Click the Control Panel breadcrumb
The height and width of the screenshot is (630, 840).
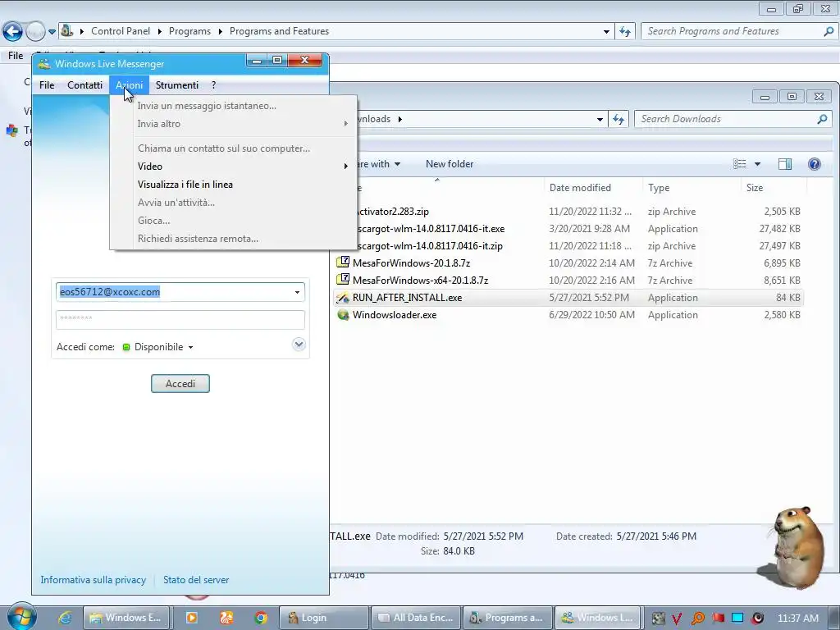point(120,31)
